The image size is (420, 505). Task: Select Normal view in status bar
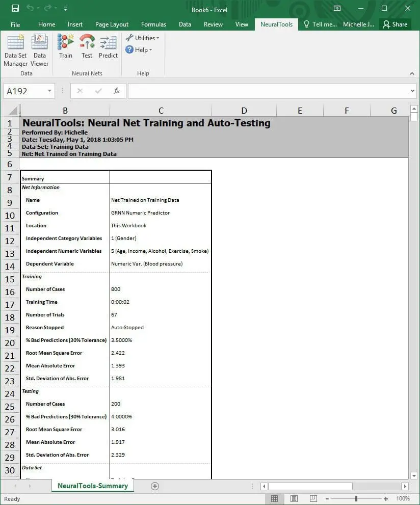[x=274, y=498]
